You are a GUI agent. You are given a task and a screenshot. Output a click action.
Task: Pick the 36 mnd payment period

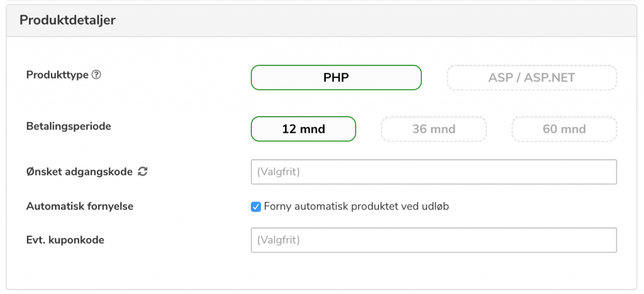pyautogui.click(x=434, y=129)
